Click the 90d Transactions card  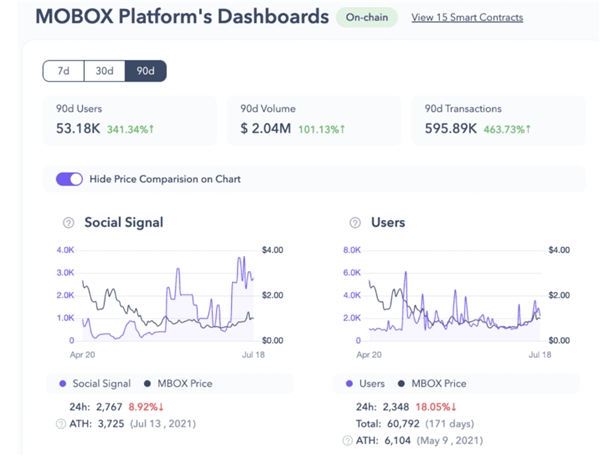[498, 121]
